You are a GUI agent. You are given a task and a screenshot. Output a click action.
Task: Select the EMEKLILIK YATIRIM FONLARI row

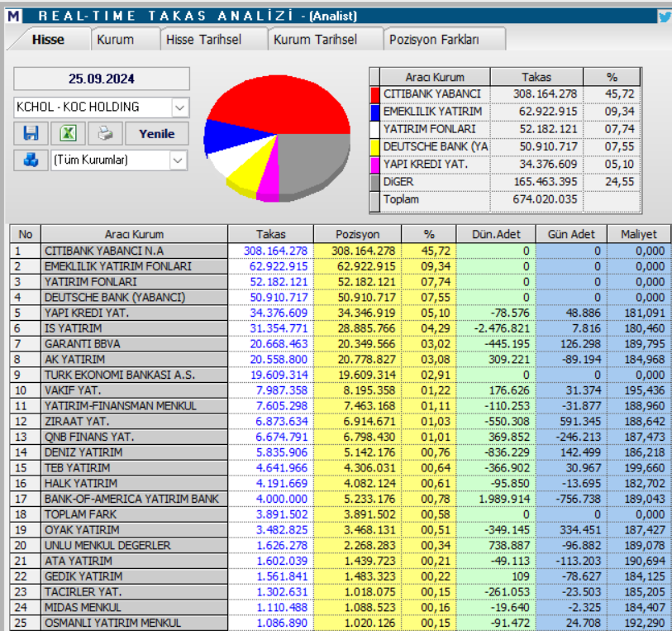pos(341,266)
